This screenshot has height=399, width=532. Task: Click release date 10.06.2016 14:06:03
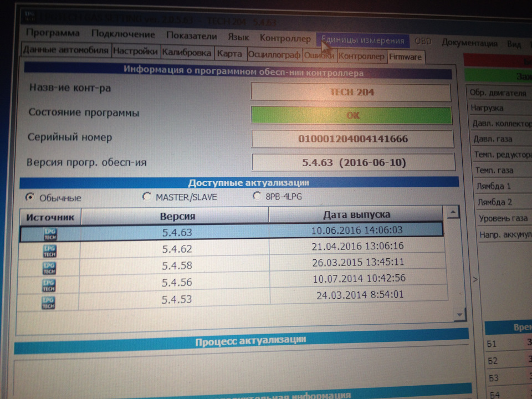coord(356,231)
